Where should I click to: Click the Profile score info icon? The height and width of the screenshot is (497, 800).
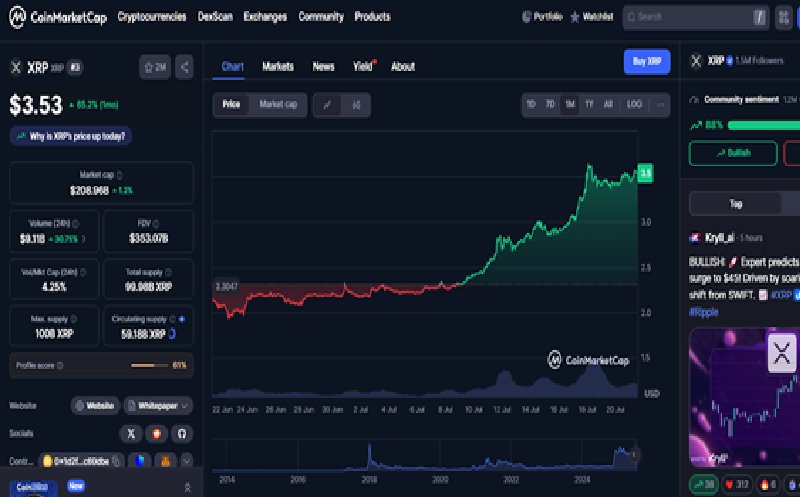[60, 365]
